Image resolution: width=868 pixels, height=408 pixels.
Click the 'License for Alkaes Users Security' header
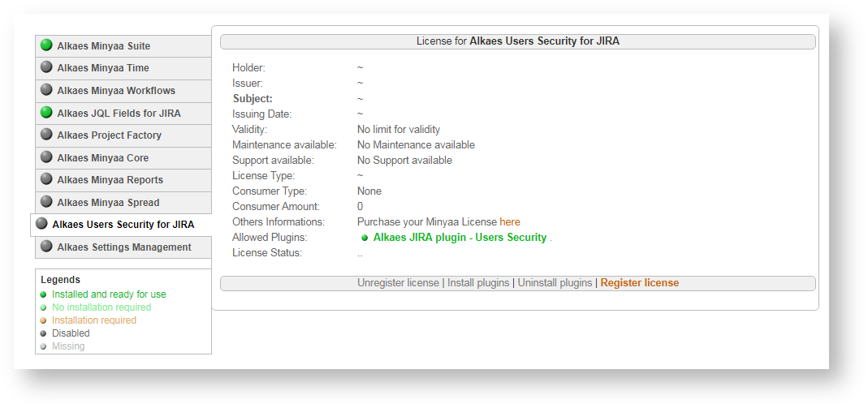[517, 41]
